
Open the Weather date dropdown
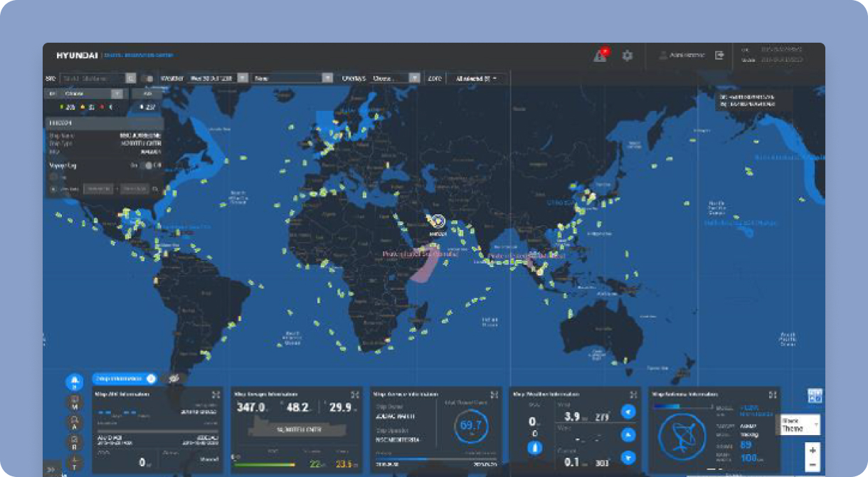point(242,78)
